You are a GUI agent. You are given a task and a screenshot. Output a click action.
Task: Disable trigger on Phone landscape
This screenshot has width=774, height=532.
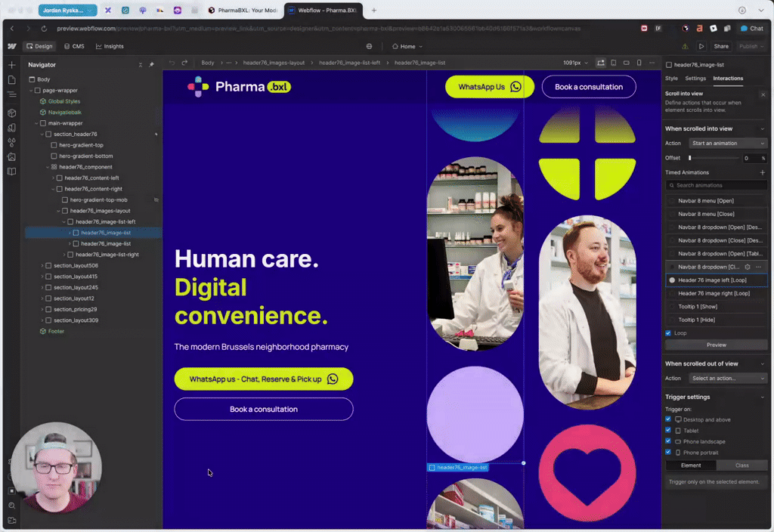tap(668, 441)
